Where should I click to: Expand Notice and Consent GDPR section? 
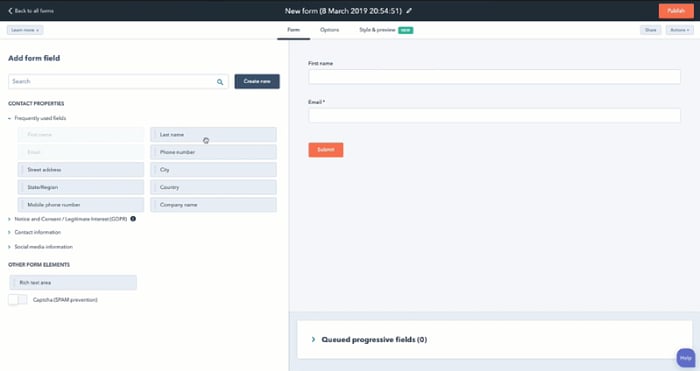tap(68, 219)
